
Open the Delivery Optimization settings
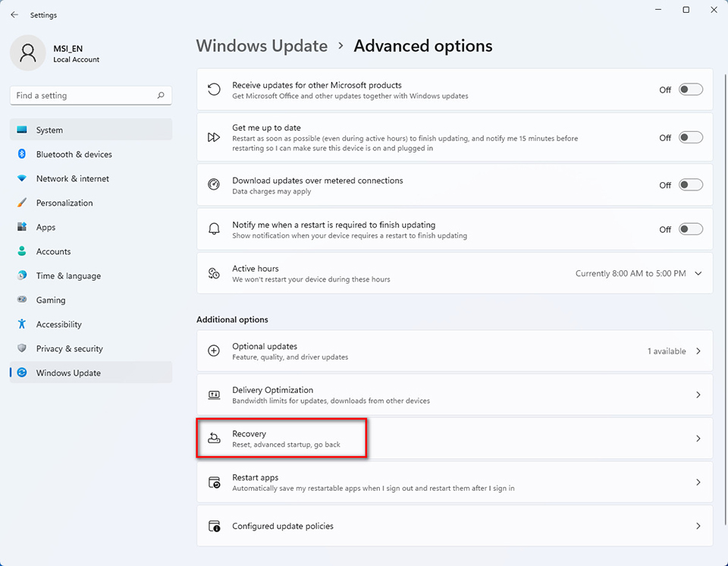pyautogui.click(x=454, y=395)
